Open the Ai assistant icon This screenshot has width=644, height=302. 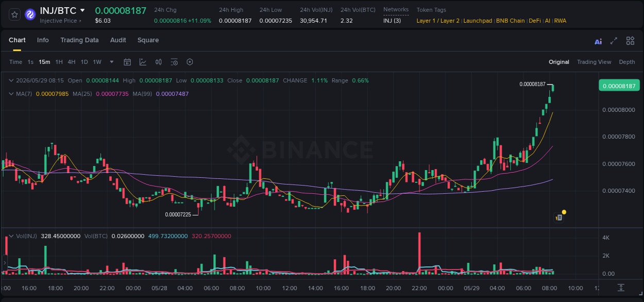point(598,41)
